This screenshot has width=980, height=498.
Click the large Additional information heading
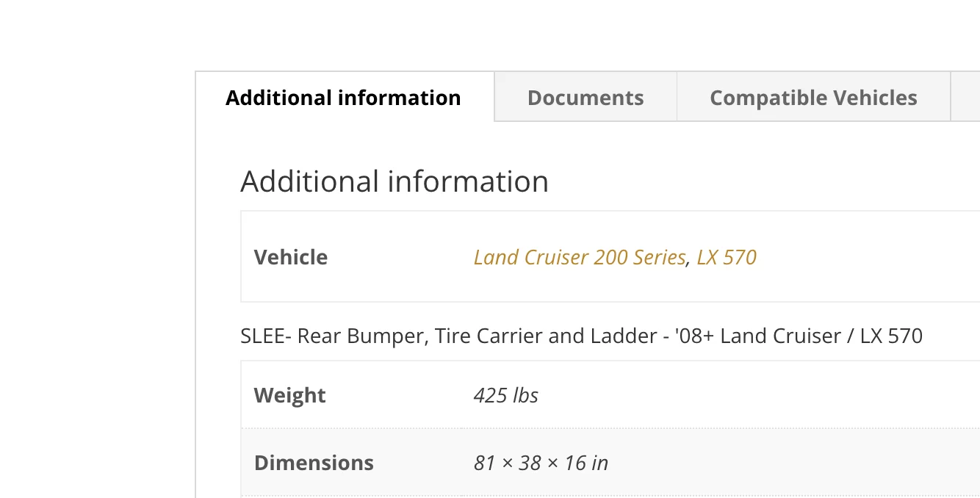394,181
